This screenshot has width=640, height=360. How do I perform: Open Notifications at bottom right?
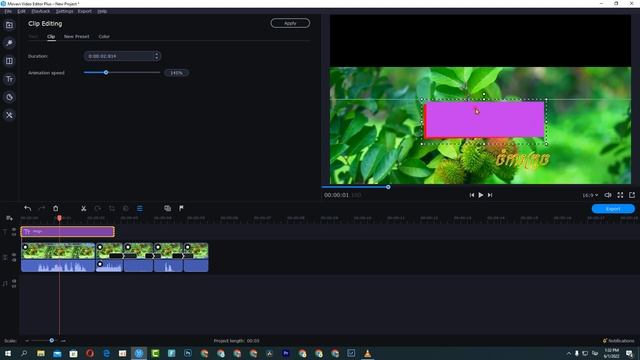click(x=618, y=340)
